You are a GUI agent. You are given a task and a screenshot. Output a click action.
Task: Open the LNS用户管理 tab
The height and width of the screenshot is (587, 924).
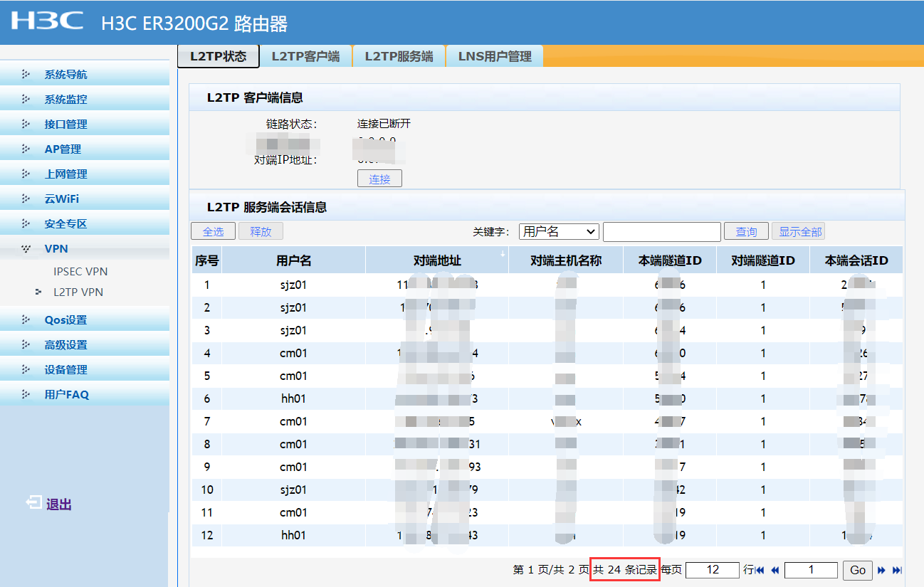click(495, 56)
